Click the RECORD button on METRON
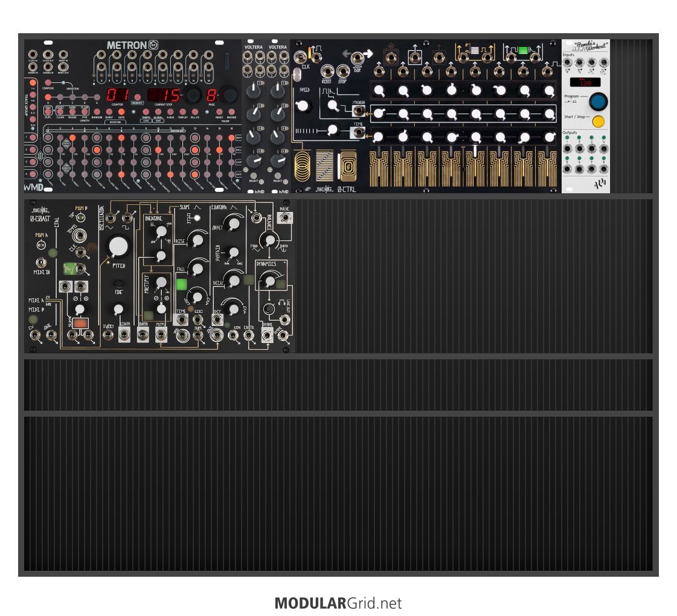 point(231,112)
